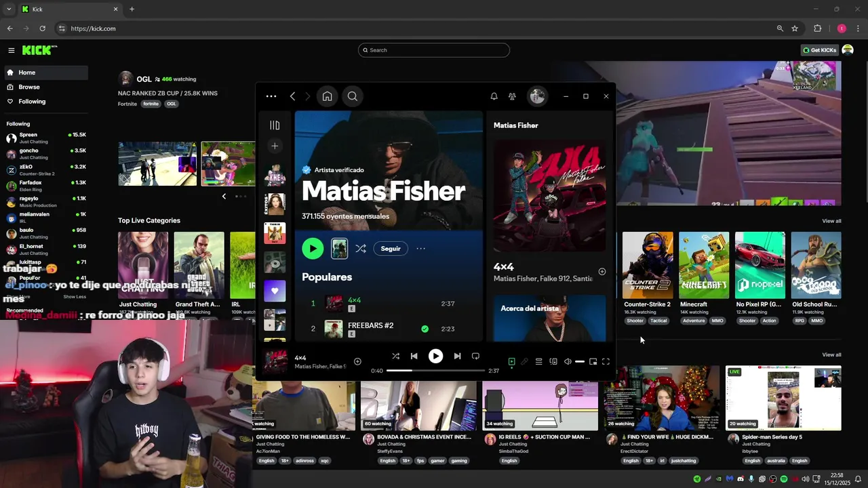Open the Chrome three-dot menu

pyautogui.click(x=859, y=28)
